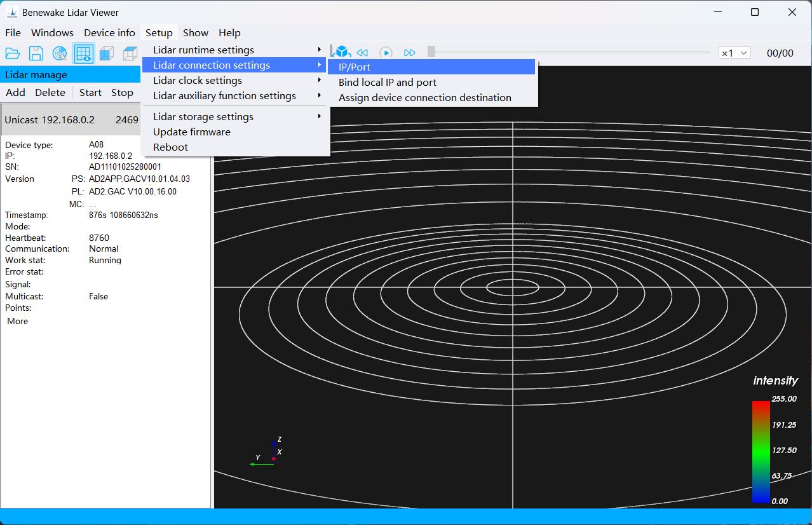Click Stop in Lidar manage panel

[122, 93]
